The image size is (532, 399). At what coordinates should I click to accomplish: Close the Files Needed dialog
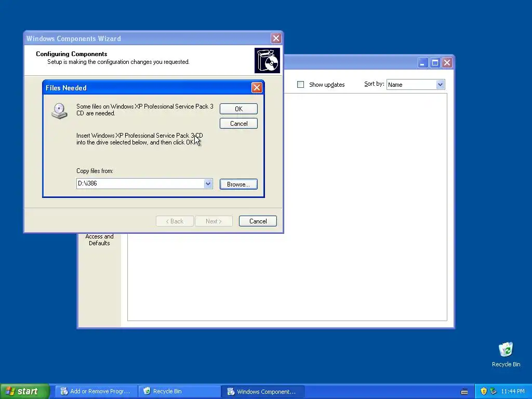[257, 87]
